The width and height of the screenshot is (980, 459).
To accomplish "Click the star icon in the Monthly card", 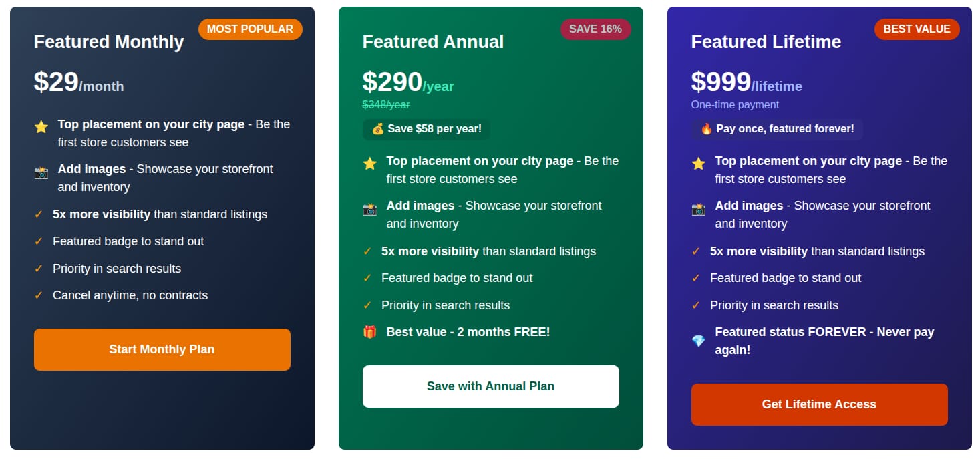I will pyautogui.click(x=41, y=127).
